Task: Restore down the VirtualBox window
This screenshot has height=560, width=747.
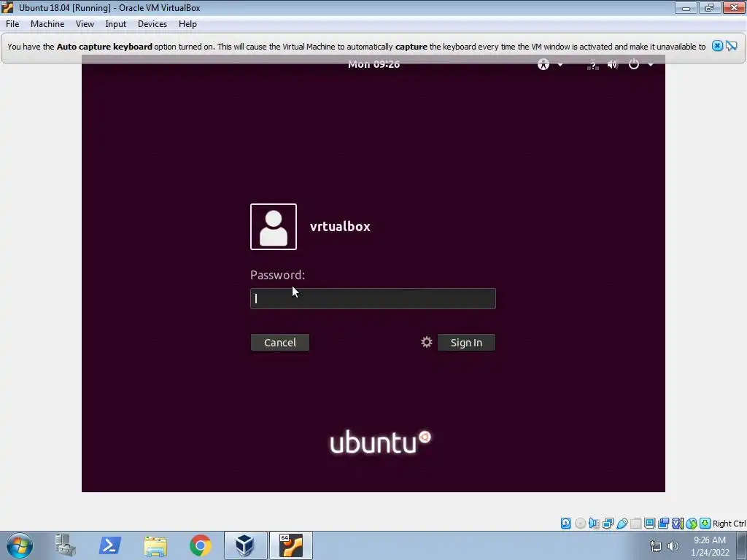Action: 710,7
